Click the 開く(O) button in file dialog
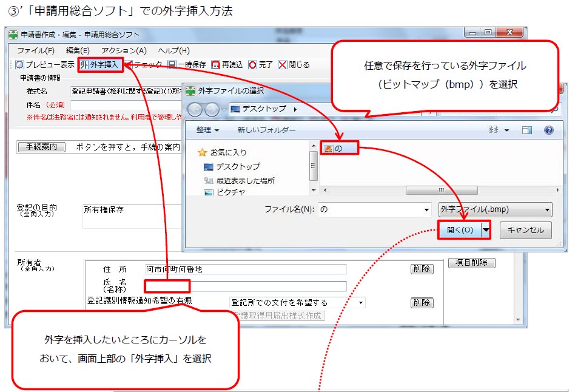 [460, 230]
